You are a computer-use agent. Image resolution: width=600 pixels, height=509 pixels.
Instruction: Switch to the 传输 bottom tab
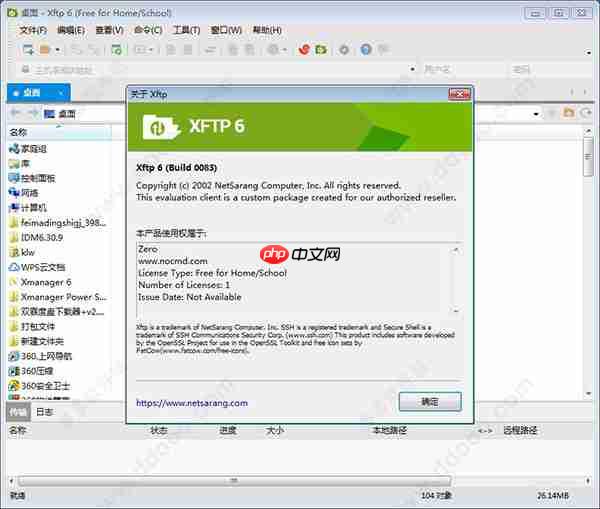18,412
